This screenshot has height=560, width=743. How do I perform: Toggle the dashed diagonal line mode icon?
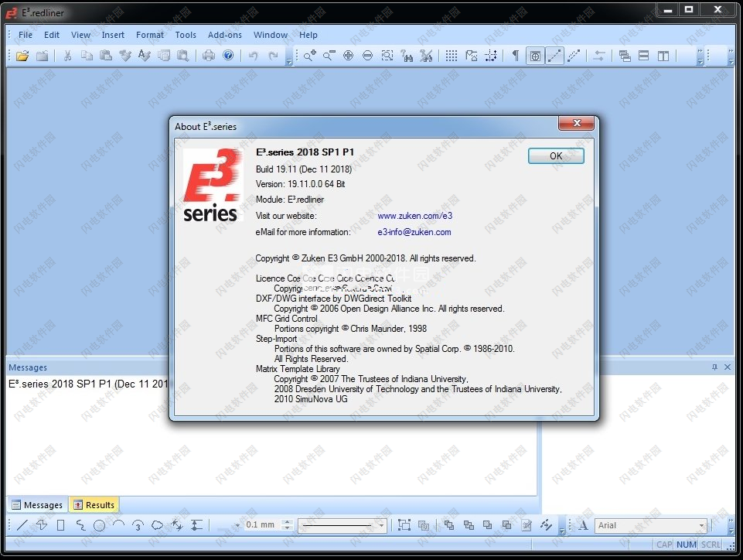pyautogui.click(x=574, y=56)
